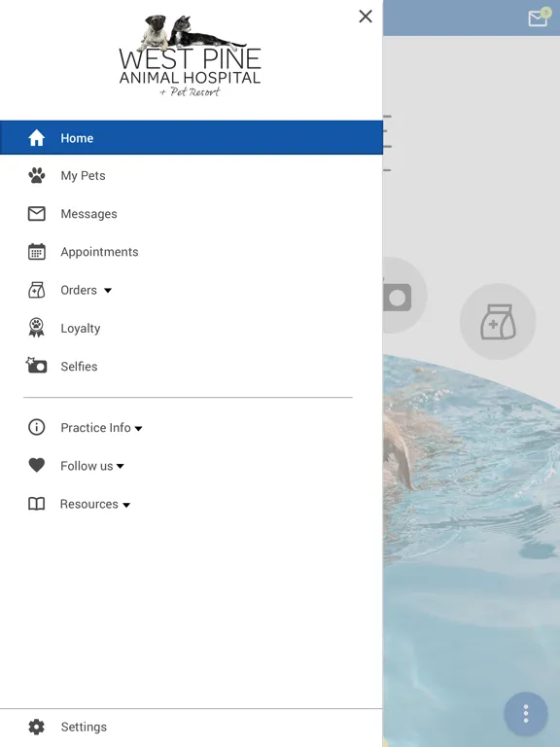Select the Practice Info label
The width and height of the screenshot is (560, 747).
pyautogui.click(x=95, y=428)
